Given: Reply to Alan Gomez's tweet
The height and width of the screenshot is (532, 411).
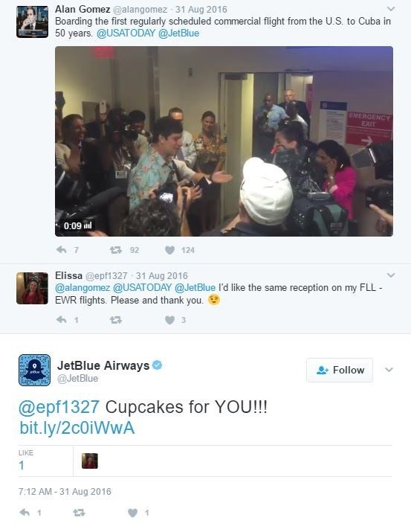Looking at the screenshot, I should tap(62, 250).
